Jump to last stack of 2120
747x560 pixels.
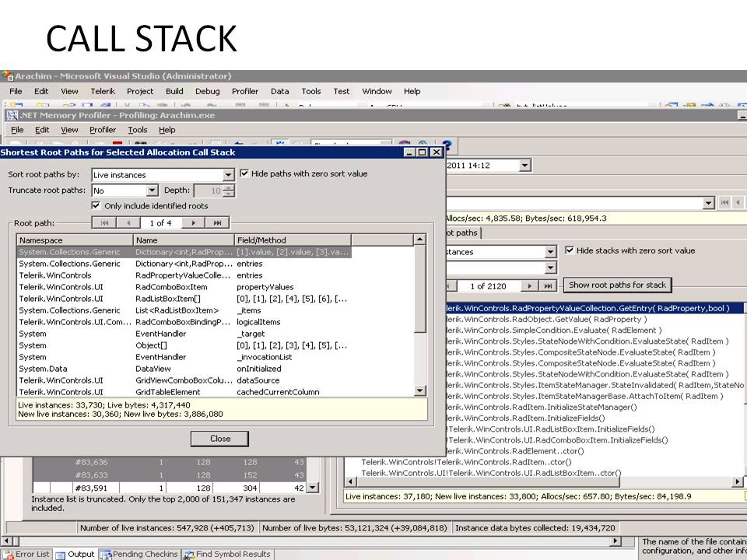click(x=548, y=286)
